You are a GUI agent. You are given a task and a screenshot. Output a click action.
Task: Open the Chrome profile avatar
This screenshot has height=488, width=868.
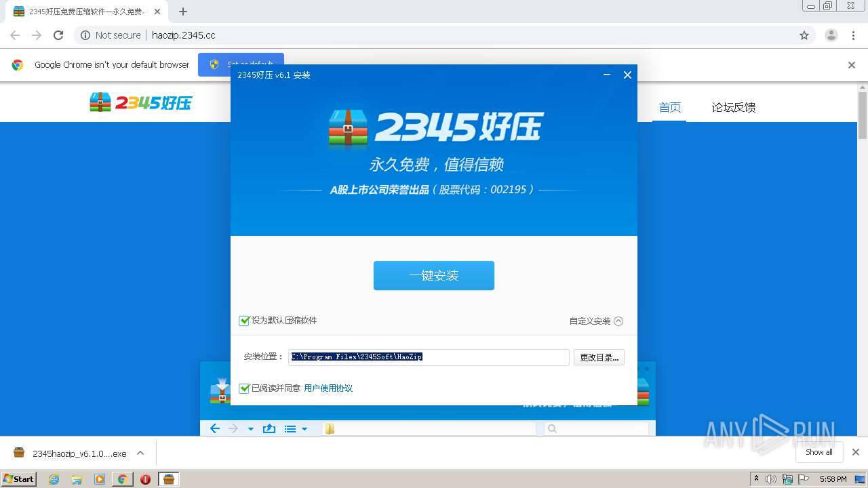tap(831, 35)
